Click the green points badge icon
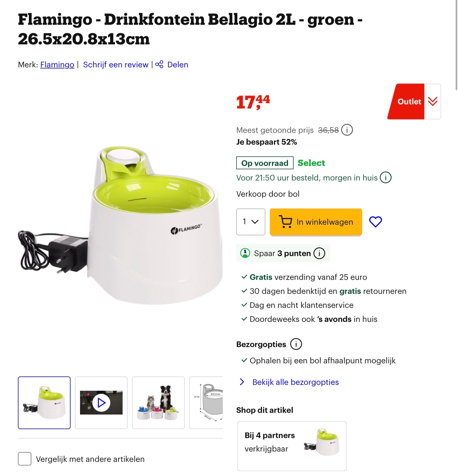Screen dimensions: 459x476 click(x=245, y=253)
